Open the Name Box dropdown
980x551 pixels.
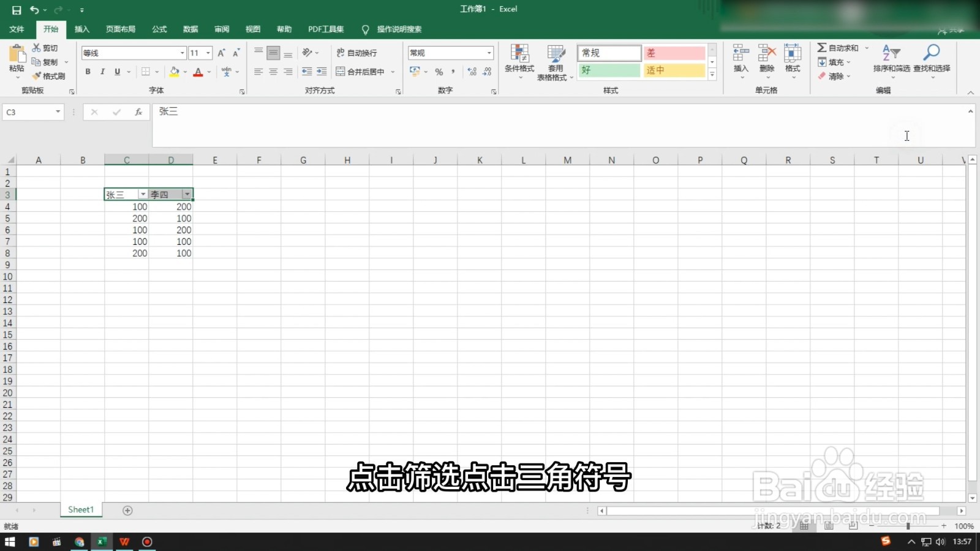[58, 112]
